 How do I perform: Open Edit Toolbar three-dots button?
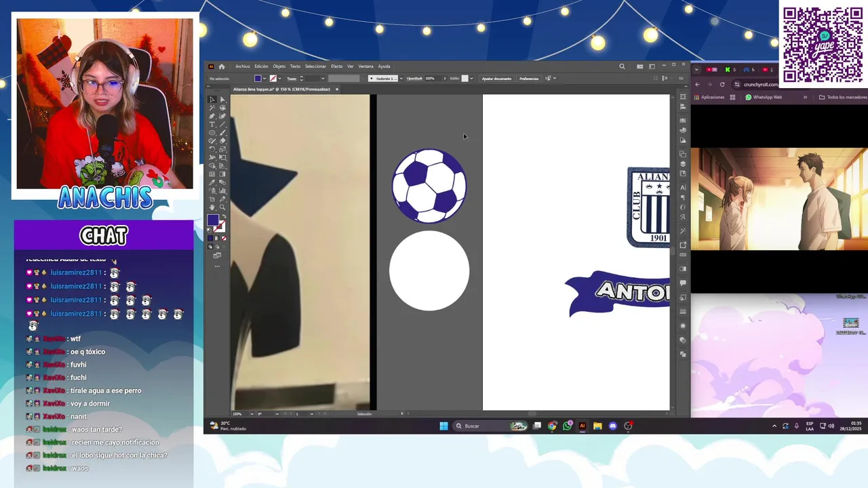(x=217, y=266)
